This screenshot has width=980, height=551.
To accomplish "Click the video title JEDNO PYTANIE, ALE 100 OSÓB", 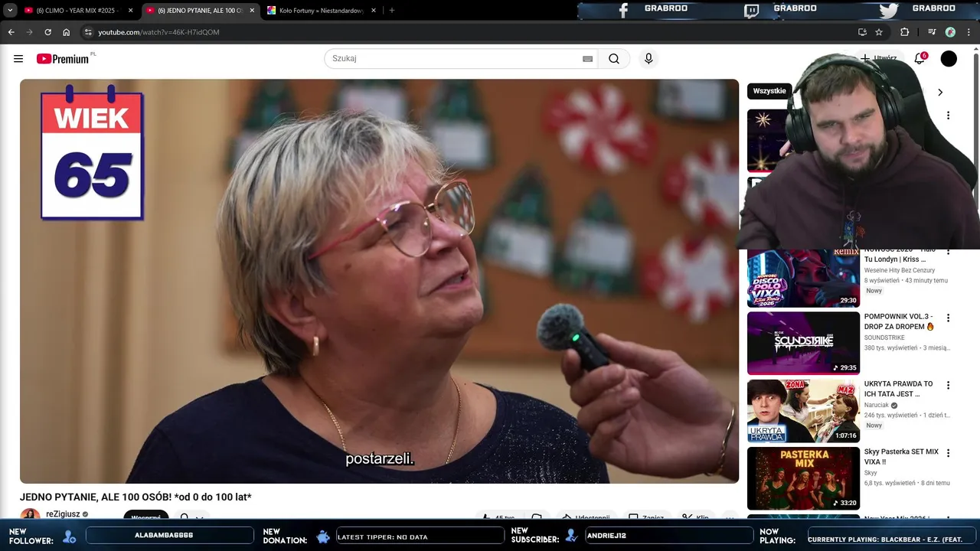I will click(x=136, y=497).
